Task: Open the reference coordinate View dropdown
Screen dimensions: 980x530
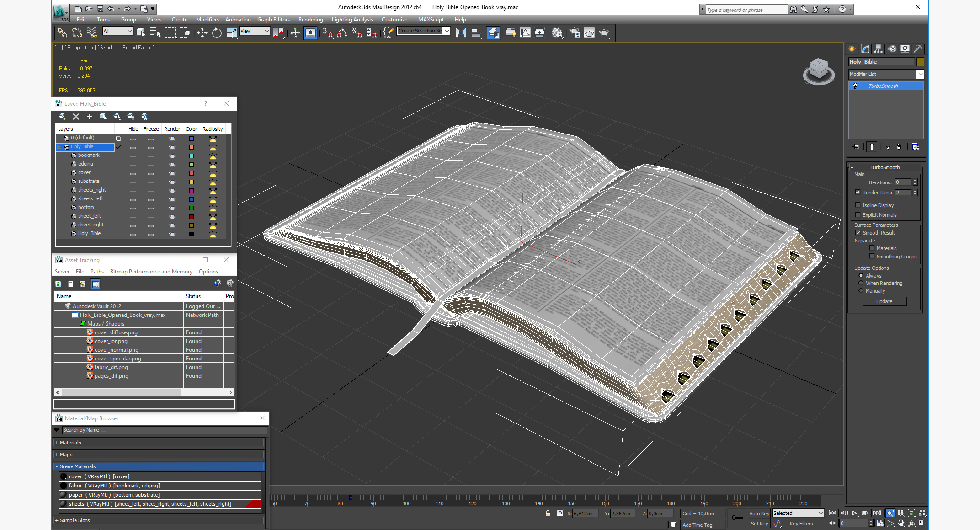Action: [255, 31]
